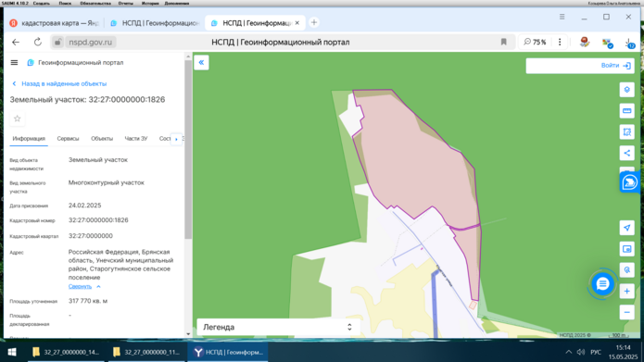
Task: Add parcel to favorites star
Action: point(18,119)
